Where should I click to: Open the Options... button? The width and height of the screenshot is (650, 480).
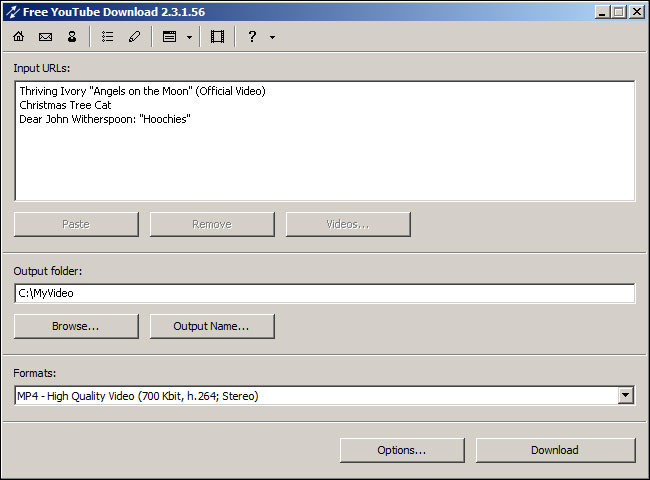[401, 450]
